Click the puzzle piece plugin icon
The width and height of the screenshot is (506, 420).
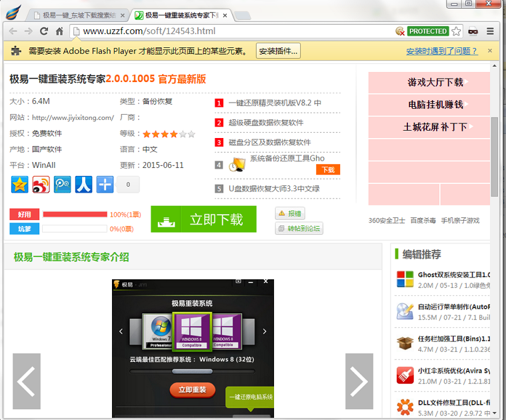coord(16,51)
